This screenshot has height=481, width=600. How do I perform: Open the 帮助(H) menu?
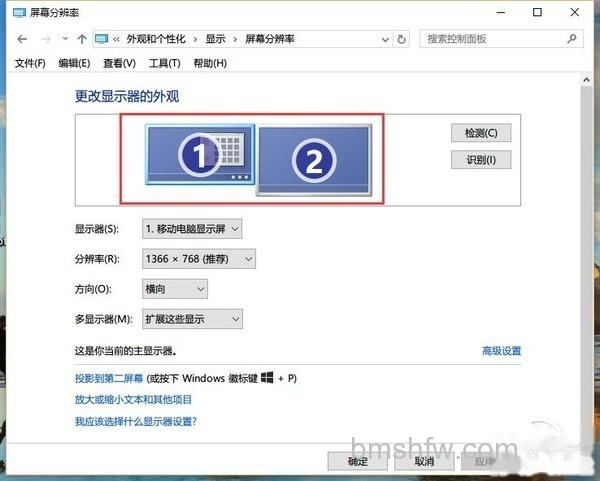coord(210,63)
